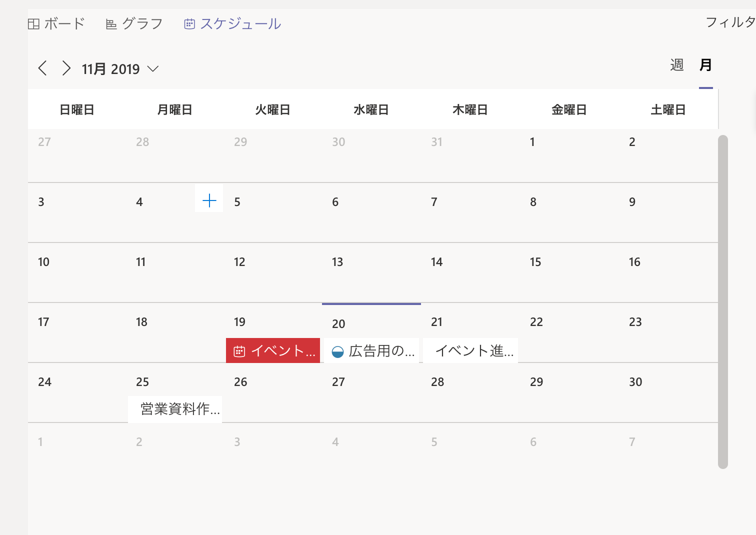Go to the next month arrow
The height and width of the screenshot is (535, 756).
[x=66, y=68]
